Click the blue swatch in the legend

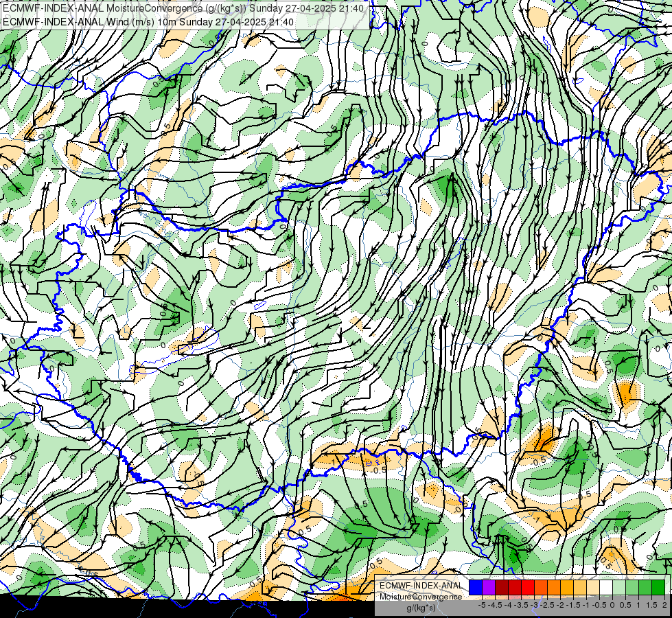point(476,588)
